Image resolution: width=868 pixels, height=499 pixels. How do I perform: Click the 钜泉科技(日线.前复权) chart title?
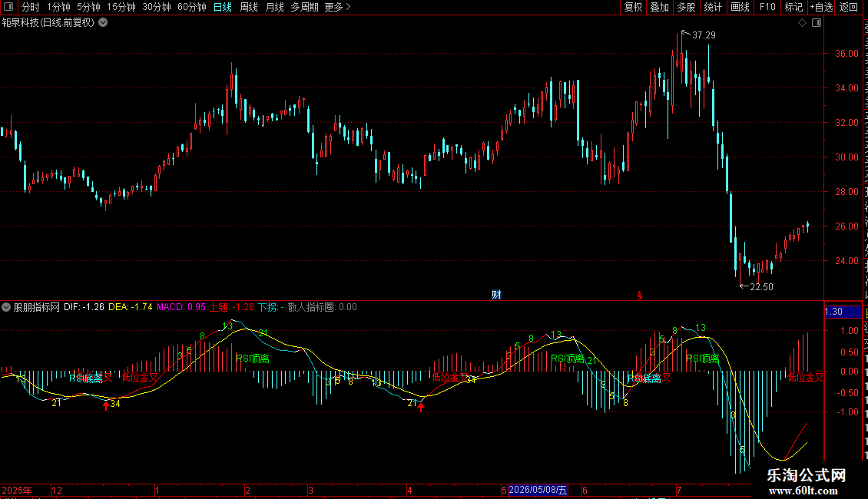(x=48, y=23)
